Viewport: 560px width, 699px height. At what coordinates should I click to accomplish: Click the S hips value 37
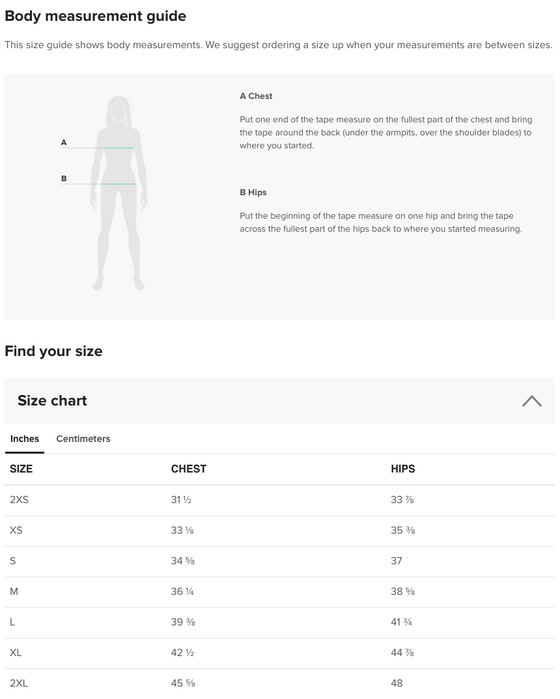coord(396,561)
